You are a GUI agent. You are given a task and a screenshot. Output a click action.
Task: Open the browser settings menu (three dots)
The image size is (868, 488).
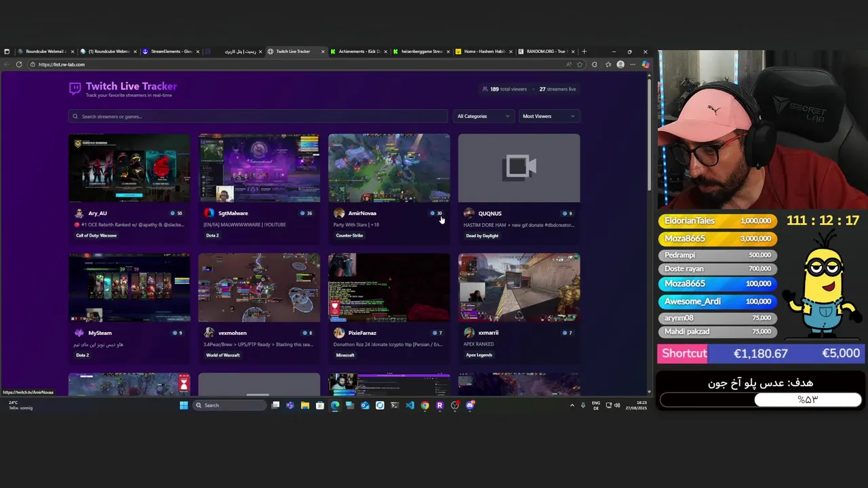[633, 64]
